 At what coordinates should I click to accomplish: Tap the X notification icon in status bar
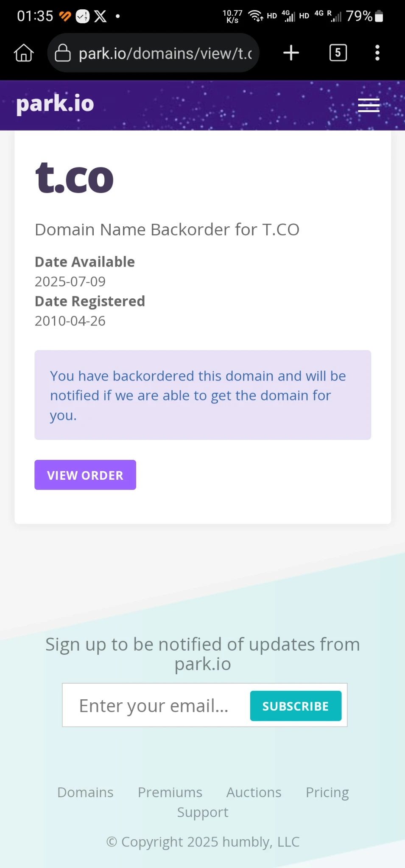[101, 17]
